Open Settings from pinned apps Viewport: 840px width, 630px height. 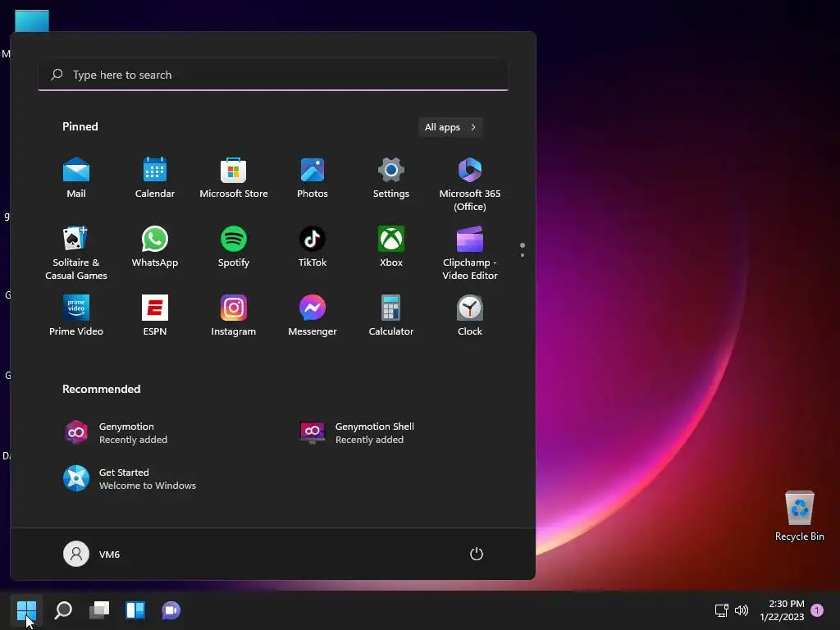coord(391,178)
